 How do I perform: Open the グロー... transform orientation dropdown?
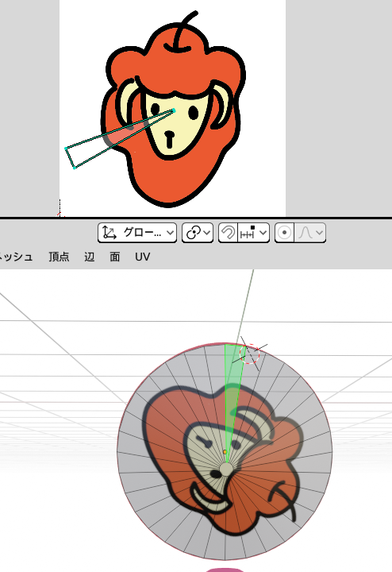click(x=137, y=233)
